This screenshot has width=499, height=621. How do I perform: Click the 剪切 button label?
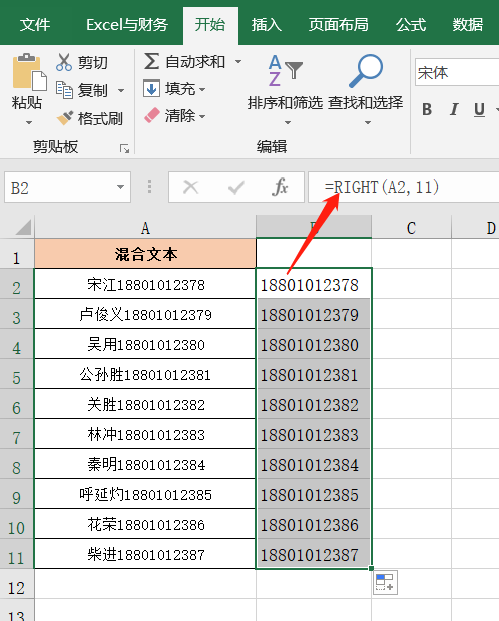[93, 63]
